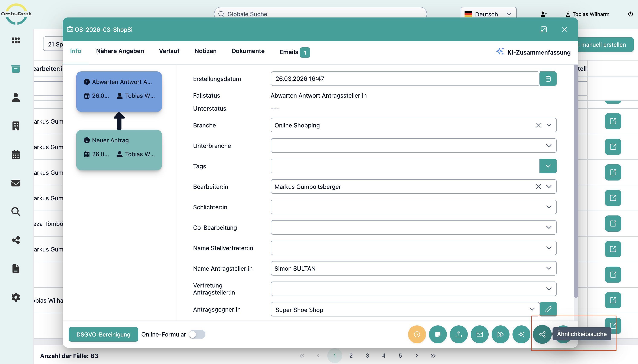
Task: Go to page 5 of cases
Action: pos(400,355)
